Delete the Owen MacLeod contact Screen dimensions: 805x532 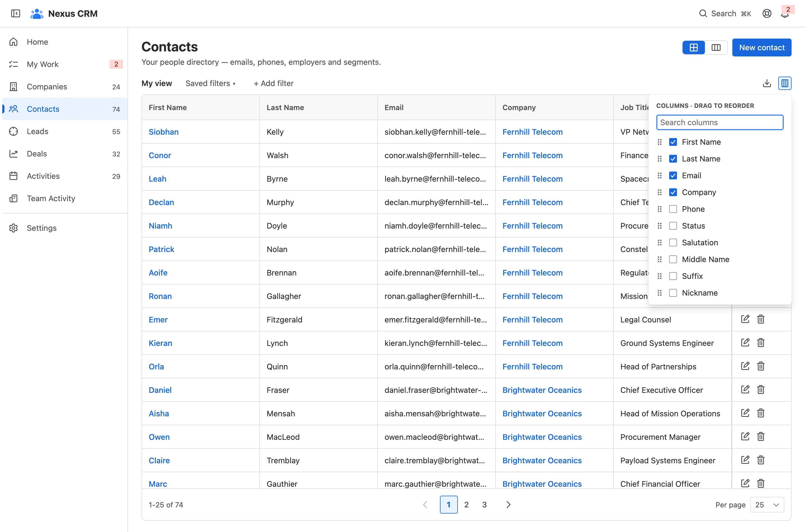coord(761,436)
